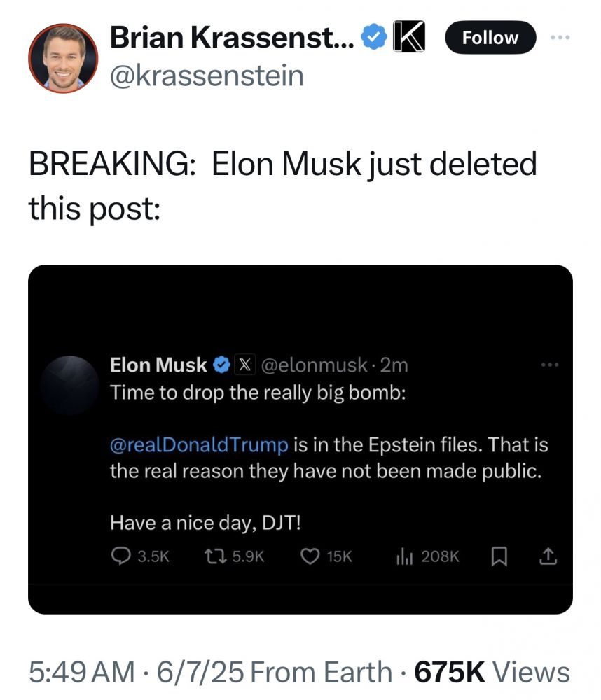This screenshot has width=601, height=700.
Task: Open the embedded post's three-dot options
Action: click(551, 365)
